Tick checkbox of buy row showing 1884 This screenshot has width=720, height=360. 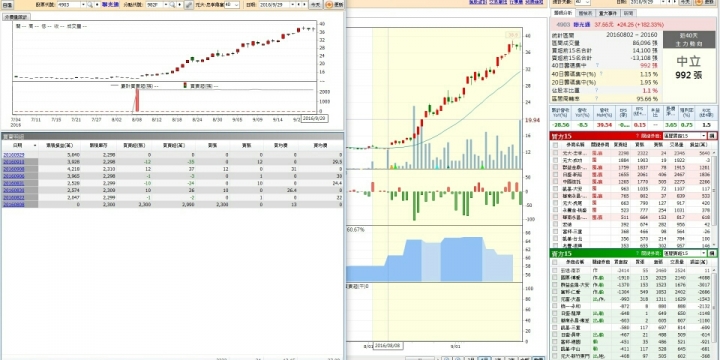coord(555,160)
